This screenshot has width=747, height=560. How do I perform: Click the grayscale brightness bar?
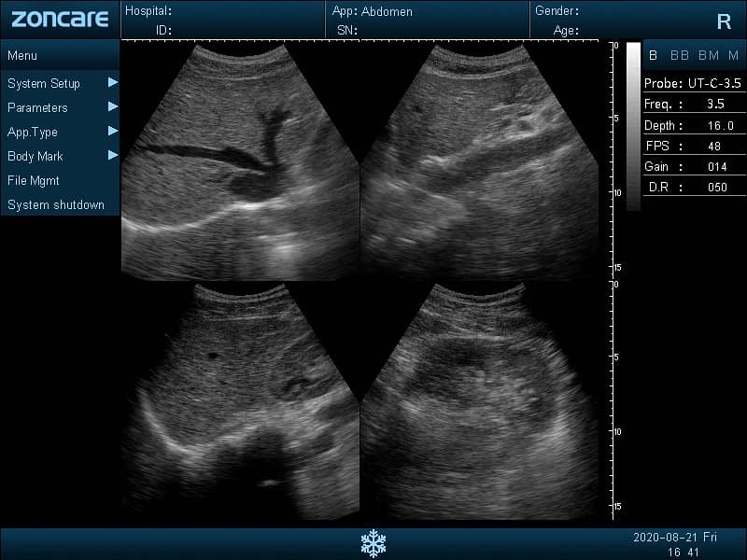633,126
